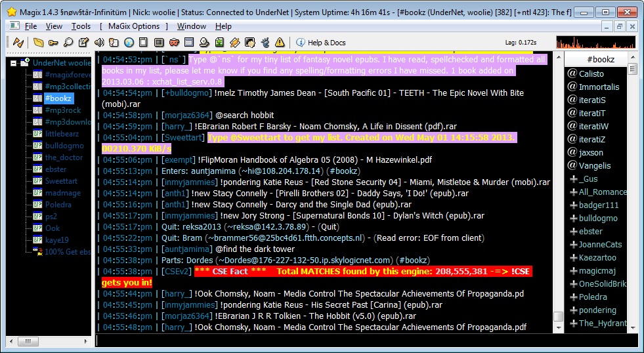This screenshot has width=644, height=353.
Task: Open the notepad with pencil icon
Action: pyautogui.click(x=83, y=42)
